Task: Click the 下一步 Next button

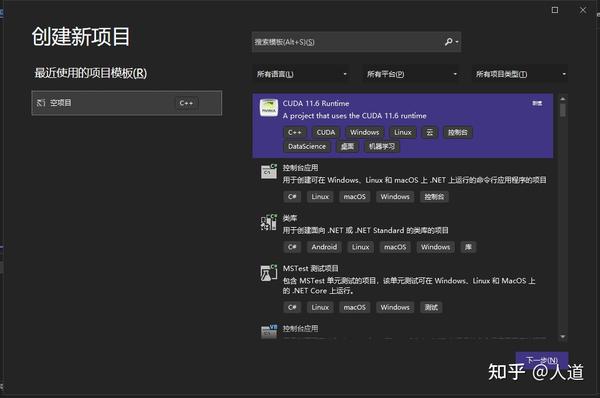Action: 541,360
